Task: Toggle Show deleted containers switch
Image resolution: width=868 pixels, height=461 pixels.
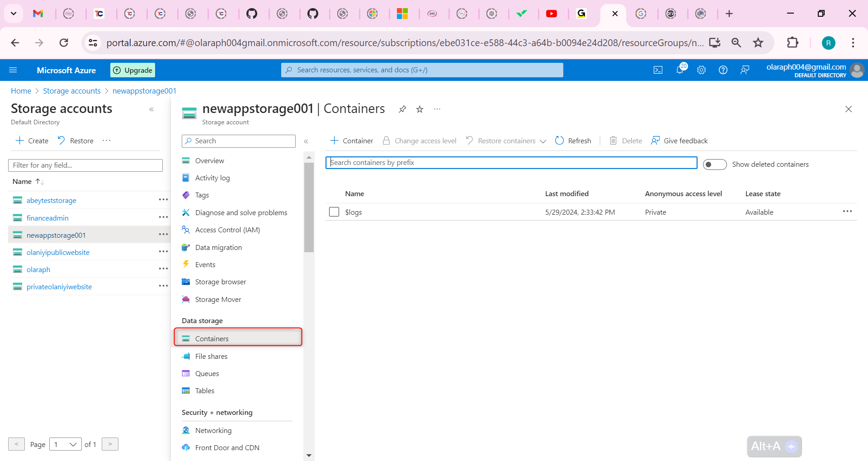Action: [714, 165]
